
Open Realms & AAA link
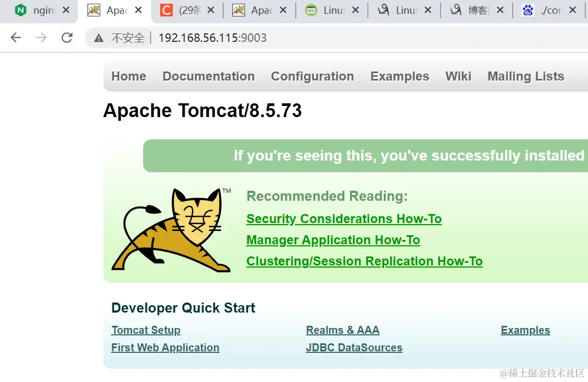(x=343, y=330)
